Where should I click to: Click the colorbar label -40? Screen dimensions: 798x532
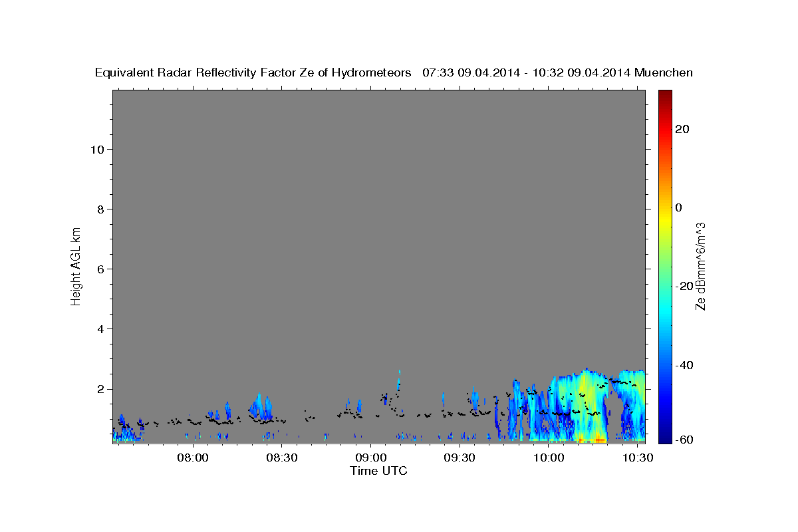[684, 365]
